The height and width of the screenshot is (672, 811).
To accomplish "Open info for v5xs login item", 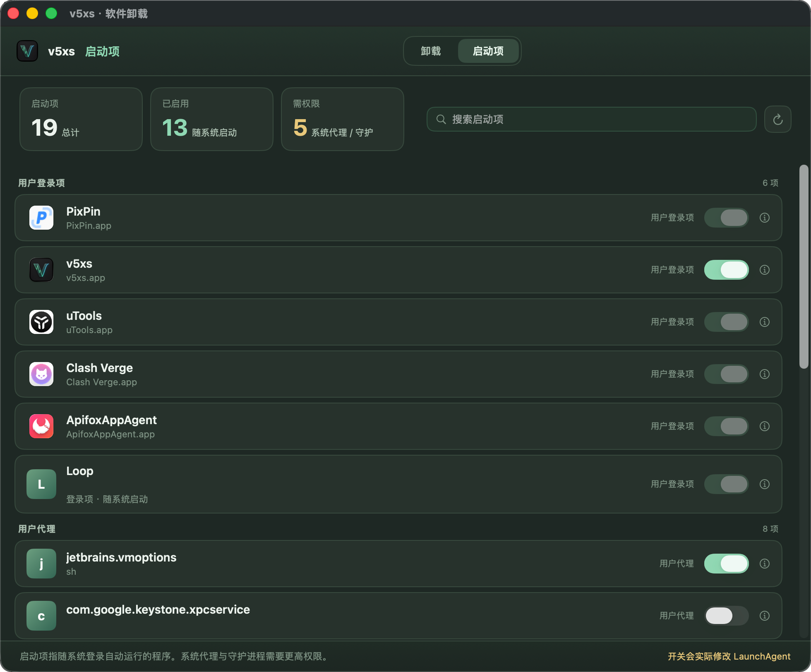I will [764, 270].
